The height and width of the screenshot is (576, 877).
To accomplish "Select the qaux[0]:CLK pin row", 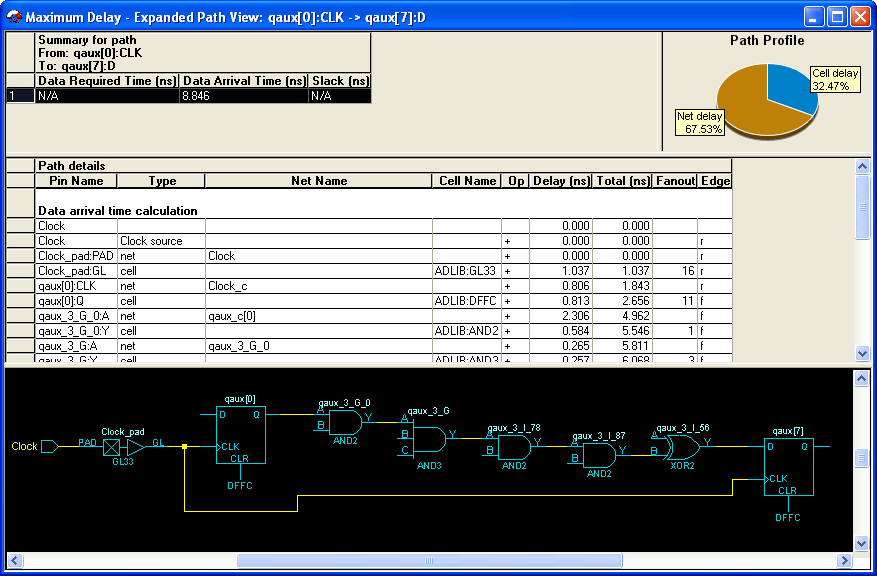I will point(384,286).
